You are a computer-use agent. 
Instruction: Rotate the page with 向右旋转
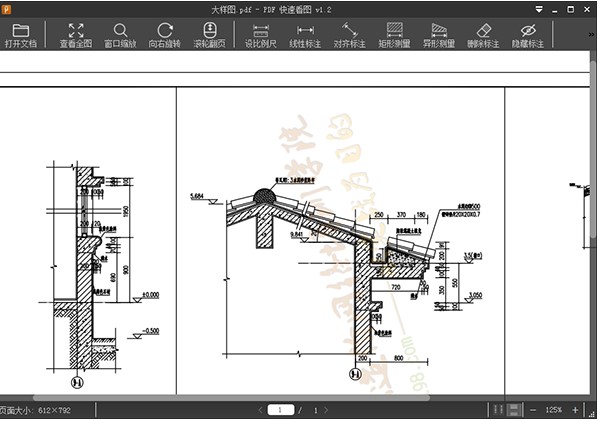pos(165,36)
